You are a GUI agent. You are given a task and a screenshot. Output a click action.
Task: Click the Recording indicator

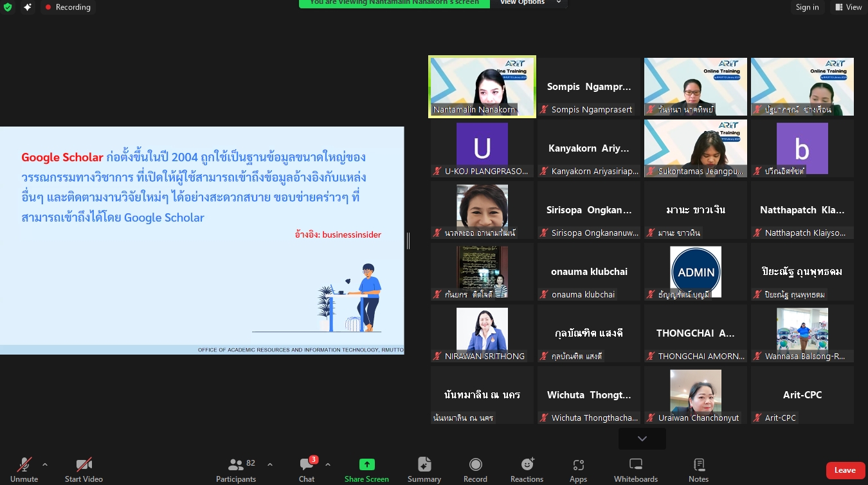tap(68, 7)
